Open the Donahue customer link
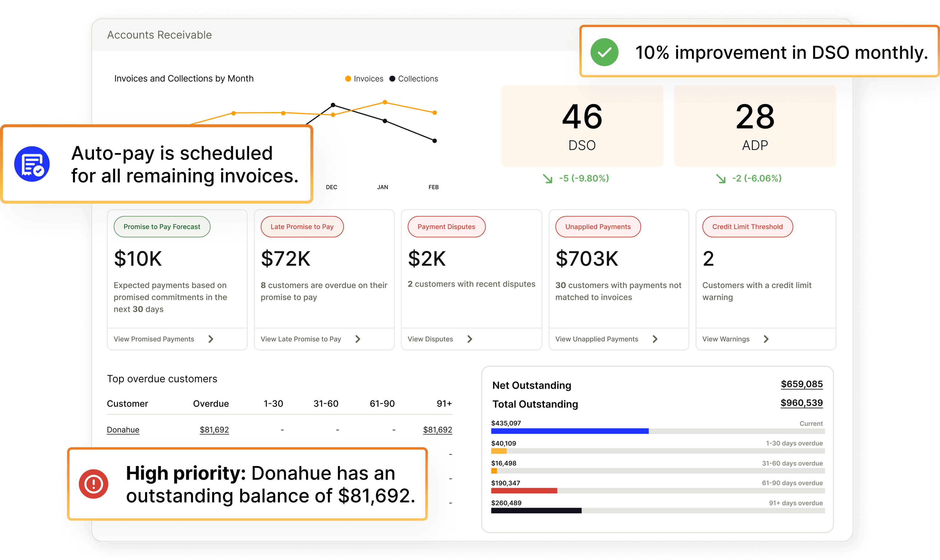Image resolution: width=940 pixels, height=560 pixels. point(123,430)
